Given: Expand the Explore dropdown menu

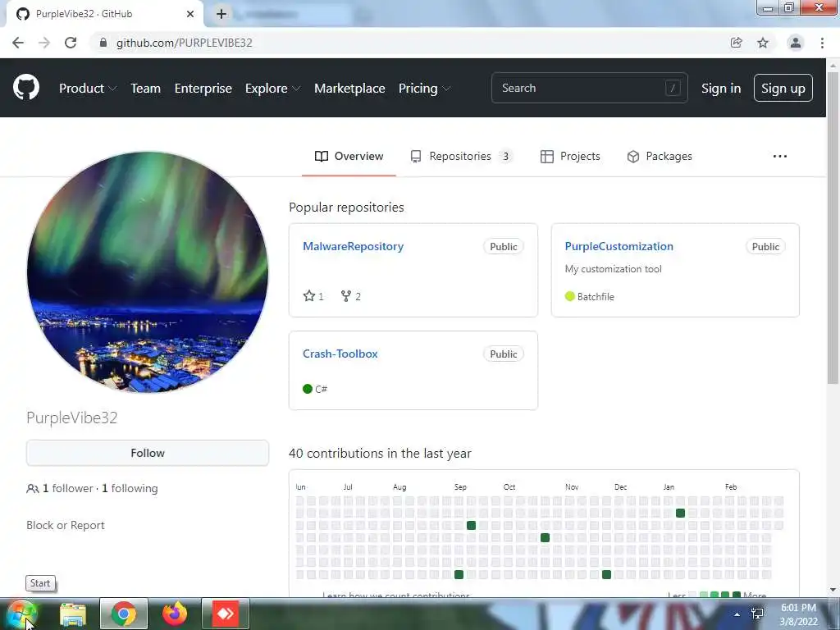Looking at the screenshot, I should click(272, 89).
